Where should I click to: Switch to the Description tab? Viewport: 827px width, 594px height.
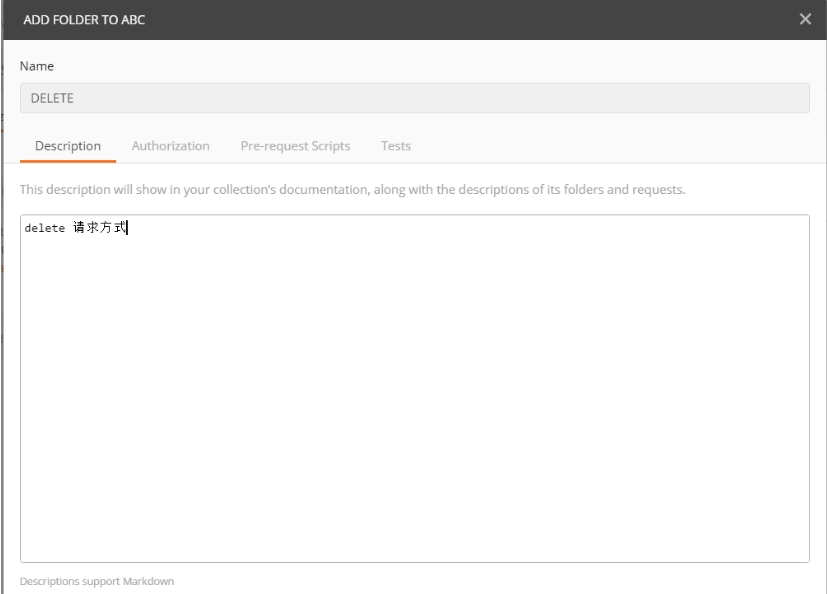click(68, 146)
